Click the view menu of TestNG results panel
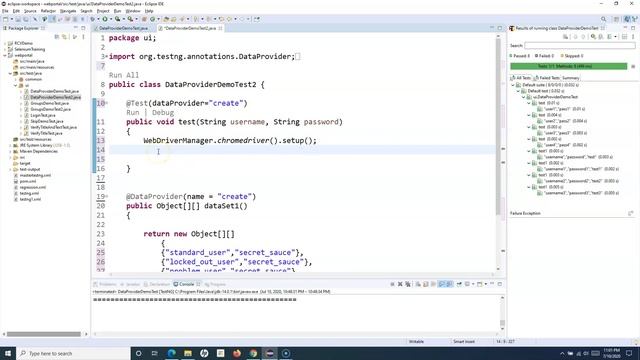640x360 pixels. pos(633,37)
